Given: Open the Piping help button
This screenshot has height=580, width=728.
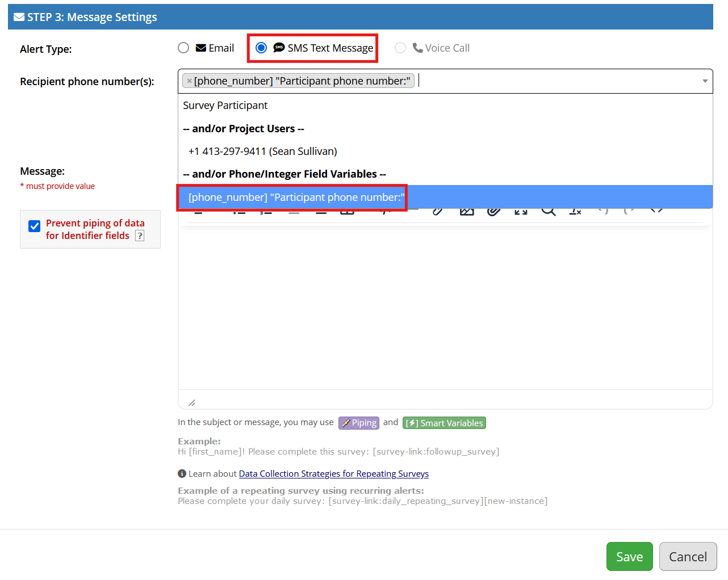Looking at the screenshot, I should pyautogui.click(x=359, y=423).
